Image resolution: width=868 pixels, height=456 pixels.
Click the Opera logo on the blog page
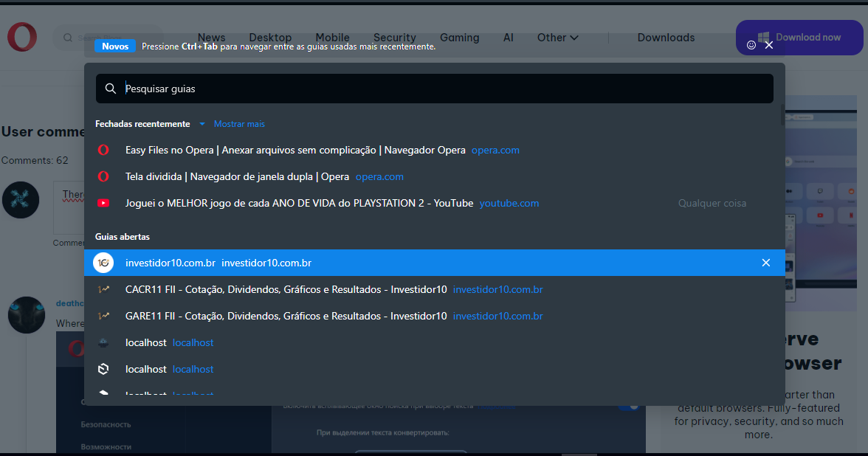(x=22, y=37)
